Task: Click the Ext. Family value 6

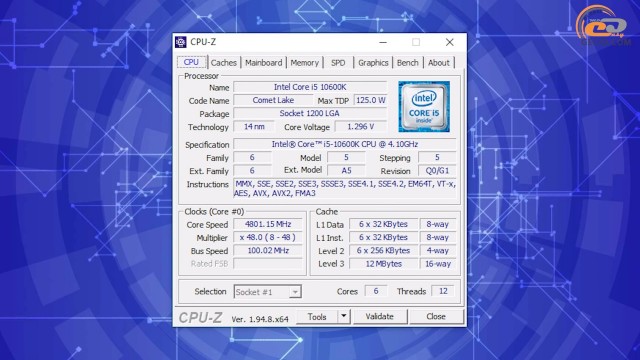Action: [252, 171]
